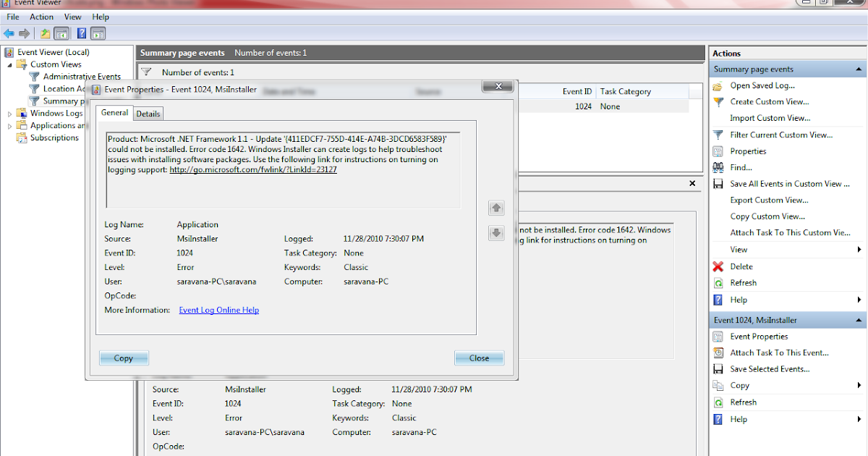Expand Applications and Services Logs node
Screen dimensions: 868x456
10,126
